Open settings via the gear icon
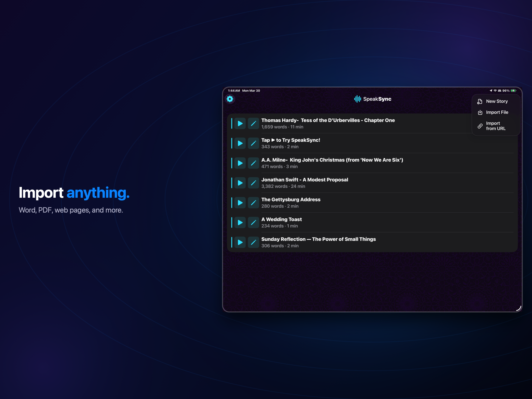This screenshot has width=532, height=399. (230, 99)
